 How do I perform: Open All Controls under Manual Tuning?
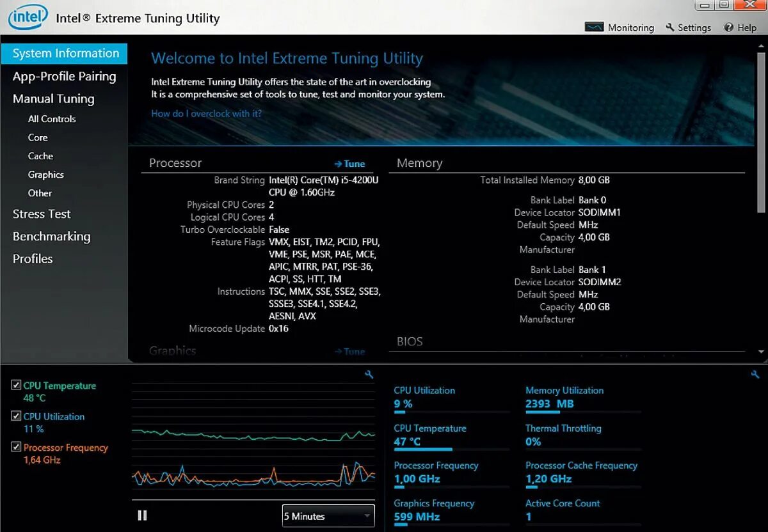tap(52, 119)
